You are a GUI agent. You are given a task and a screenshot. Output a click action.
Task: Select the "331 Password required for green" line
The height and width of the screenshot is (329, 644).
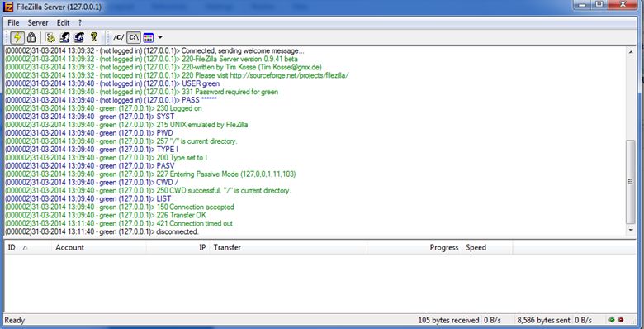[142, 92]
